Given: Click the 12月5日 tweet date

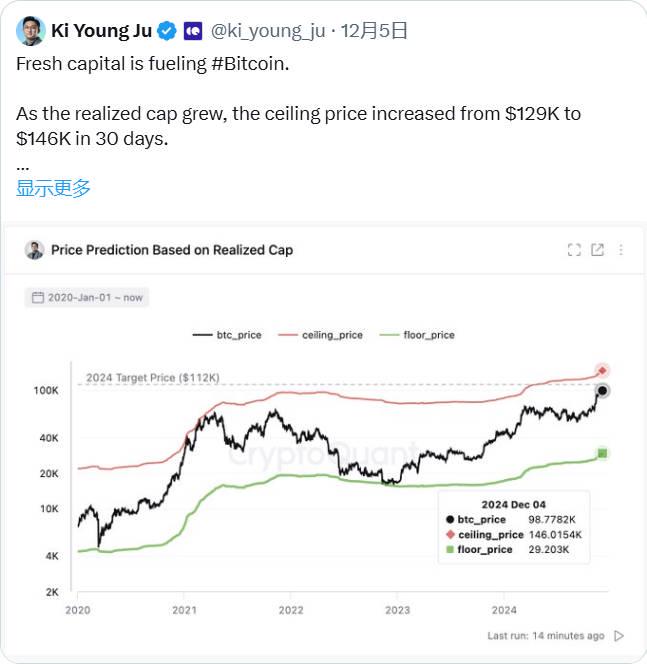Looking at the screenshot, I should point(374,31).
